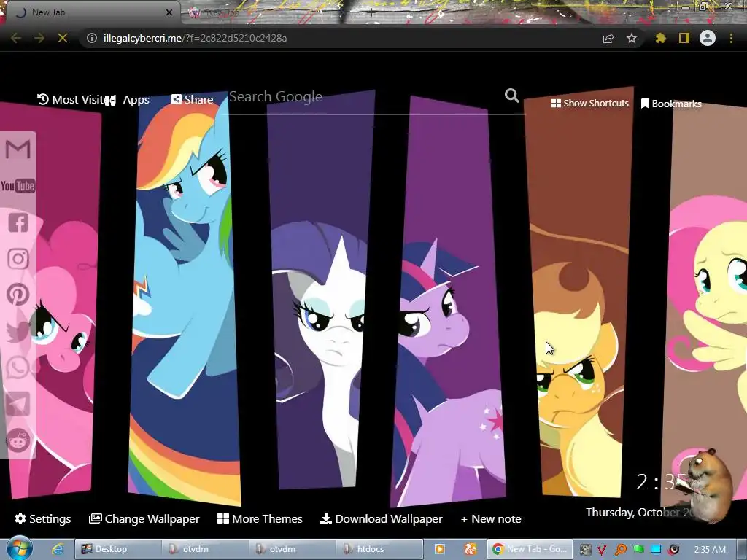Open the Pinterest sidebar shortcut
Screen dimensions: 747x560
[18, 295]
